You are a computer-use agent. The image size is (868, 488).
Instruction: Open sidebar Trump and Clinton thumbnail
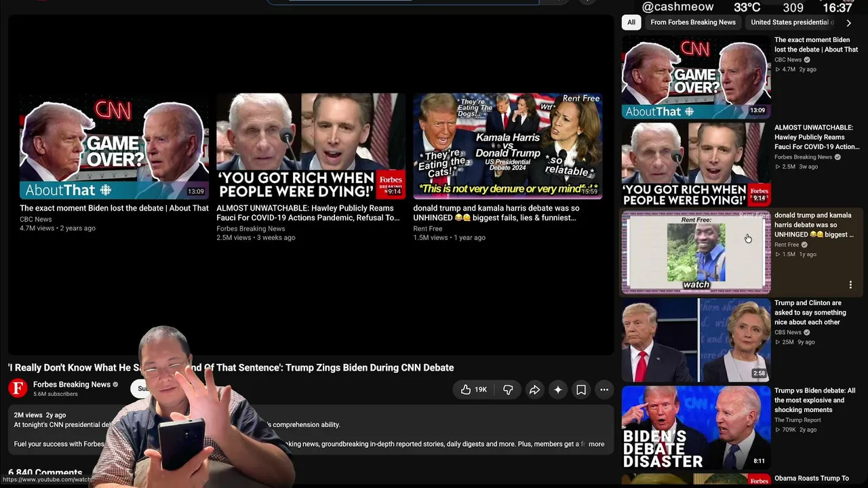[x=696, y=340]
